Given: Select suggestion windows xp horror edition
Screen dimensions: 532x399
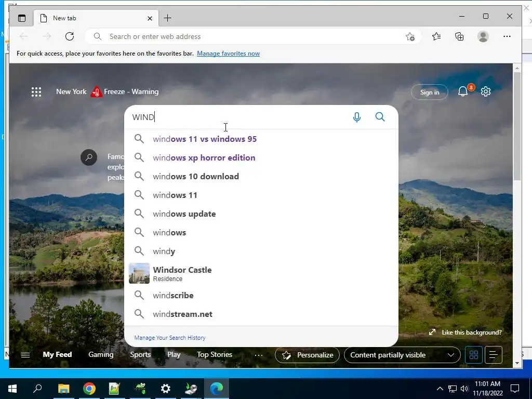Looking at the screenshot, I should 261,158.
